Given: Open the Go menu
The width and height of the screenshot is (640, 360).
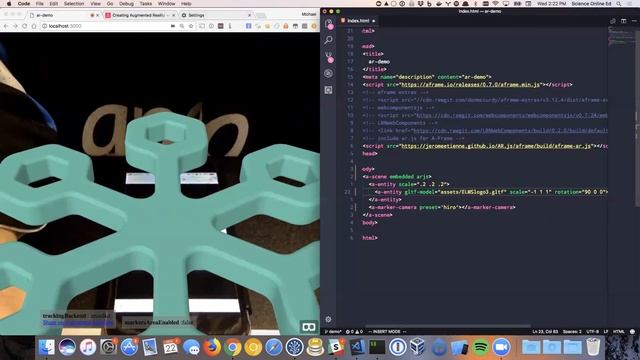Looking at the screenshot, I should [x=110, y=4].
